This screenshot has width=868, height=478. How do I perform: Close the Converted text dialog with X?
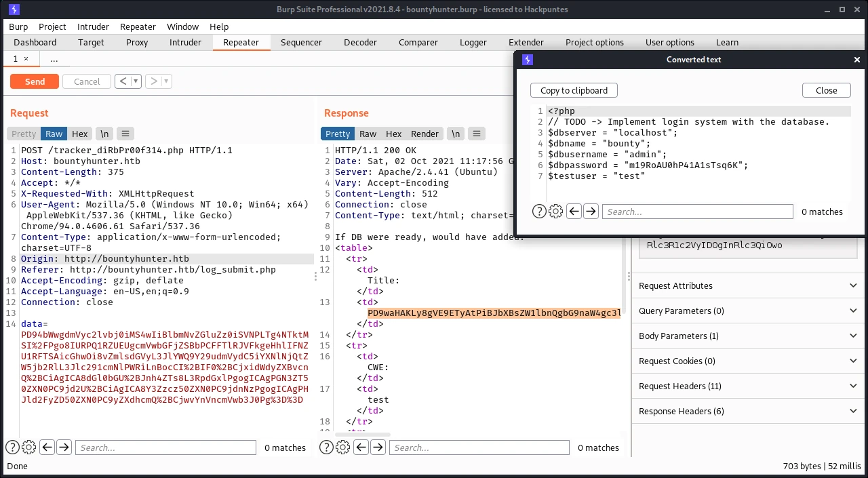pyautogui.click(x=856, y=60)
